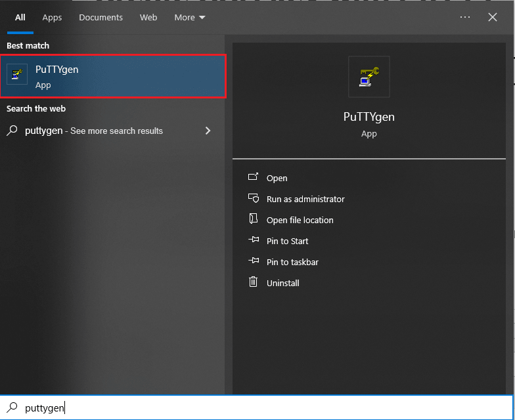515x420 pixels.
Task: Switch to the Apps tab
Action: pos(52,17)
